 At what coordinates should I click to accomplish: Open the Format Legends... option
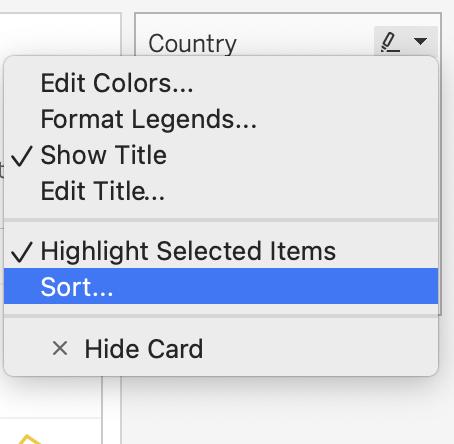(148, 119)
